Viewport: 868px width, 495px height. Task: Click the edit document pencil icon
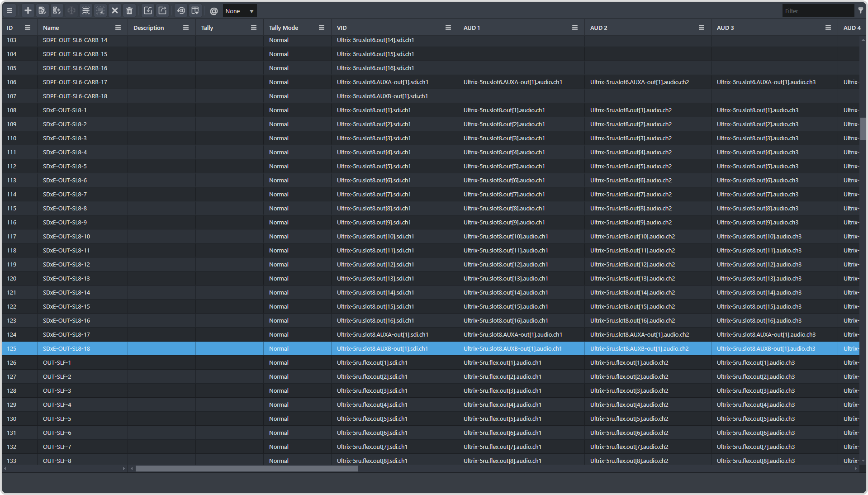point(43,10)
